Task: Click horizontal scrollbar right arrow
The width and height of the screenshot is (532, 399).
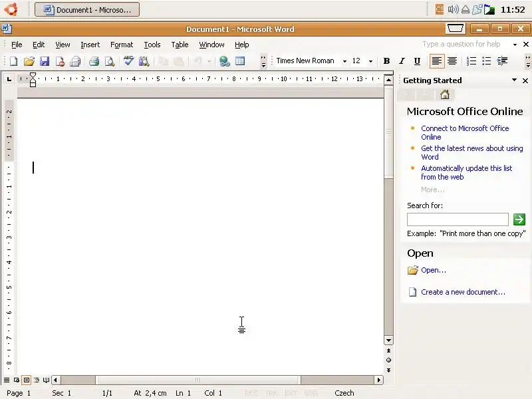Action: coord(379,380)
